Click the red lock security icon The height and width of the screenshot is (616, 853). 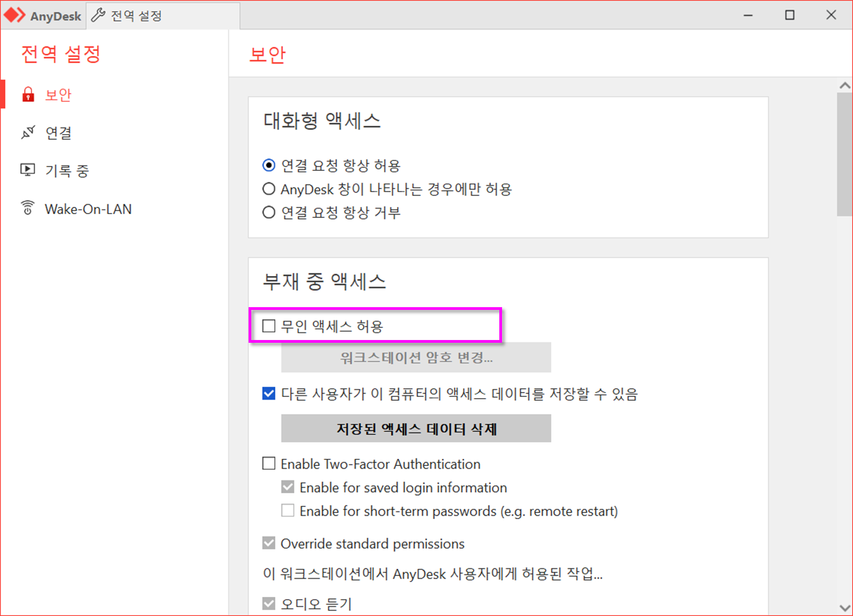click(x=28, y=95)
